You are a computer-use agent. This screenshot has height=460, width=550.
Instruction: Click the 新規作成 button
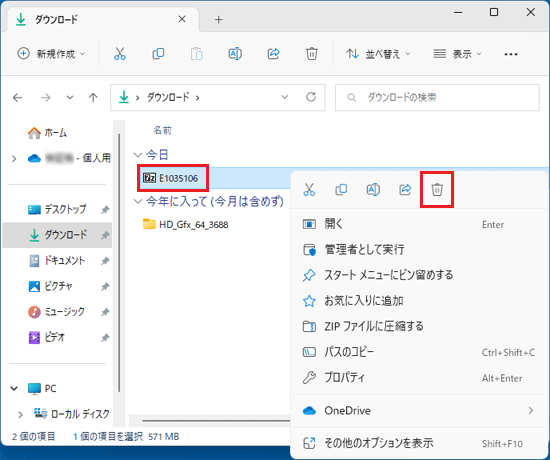click(x=51, y=54)
